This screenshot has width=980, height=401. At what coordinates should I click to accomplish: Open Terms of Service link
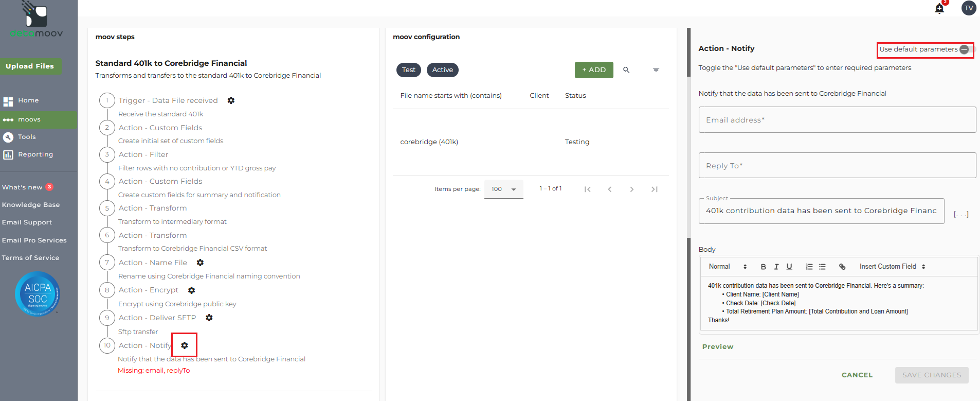tap(30, 258)
